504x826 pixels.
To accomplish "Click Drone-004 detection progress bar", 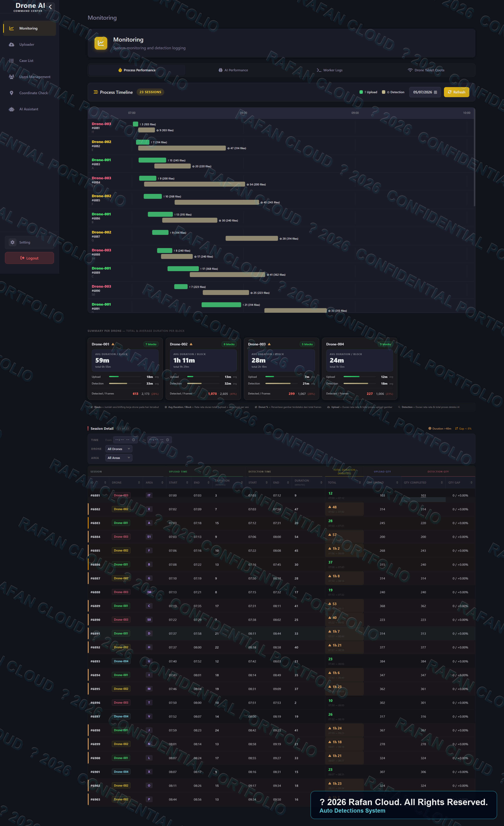I will [360, 383].
